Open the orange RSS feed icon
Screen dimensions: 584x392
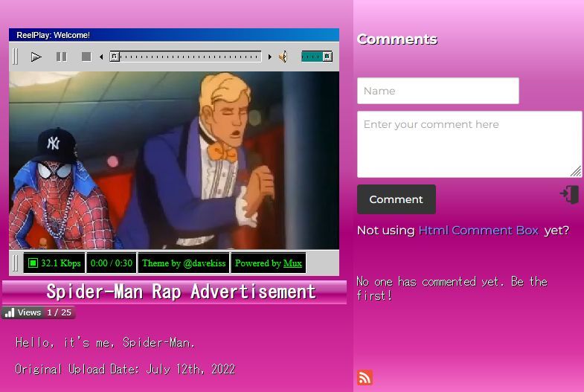365,377
